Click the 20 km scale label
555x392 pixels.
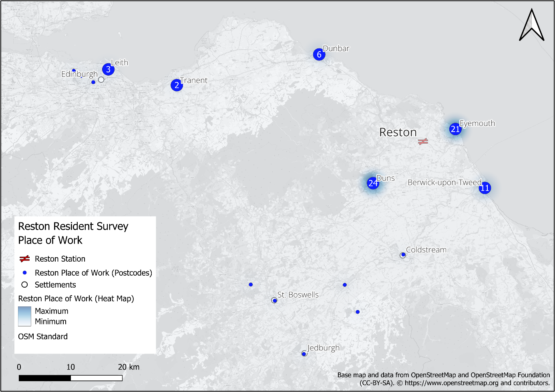coord(129,367)
